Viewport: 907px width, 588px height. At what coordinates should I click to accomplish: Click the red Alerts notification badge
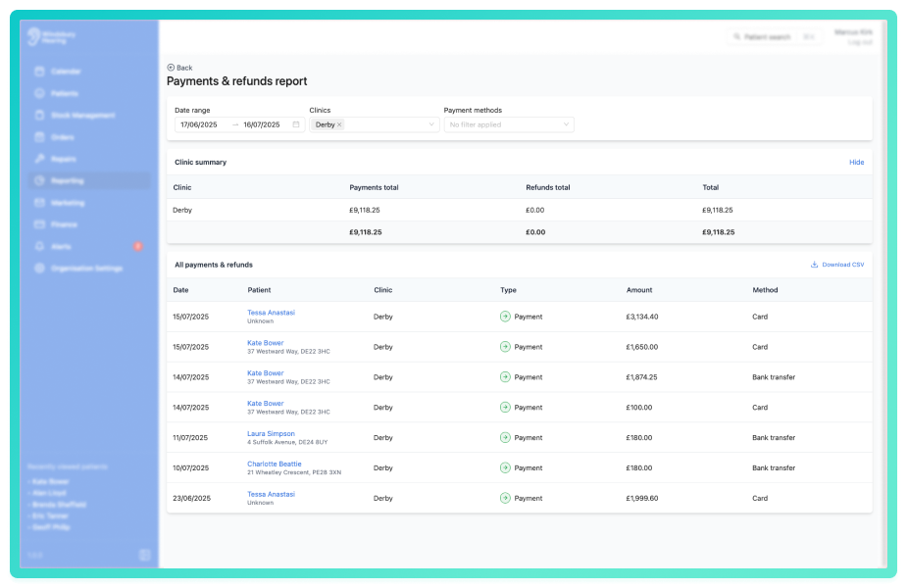point(137,246)
